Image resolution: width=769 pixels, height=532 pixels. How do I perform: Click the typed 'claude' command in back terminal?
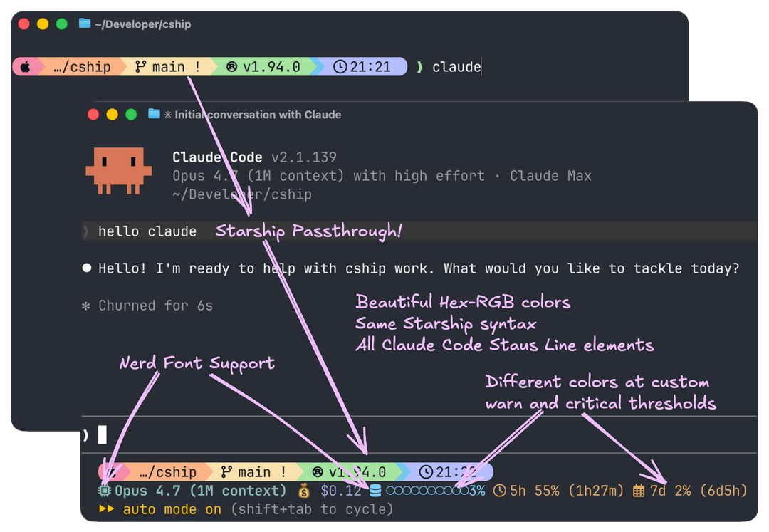coord(456,67)
